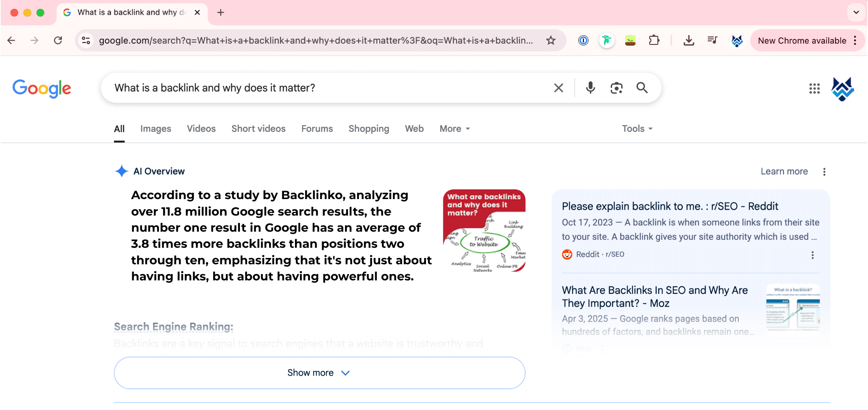868x410 pixels.
Task: Expand the More search filters dropdown
Action: coord(455,129)
